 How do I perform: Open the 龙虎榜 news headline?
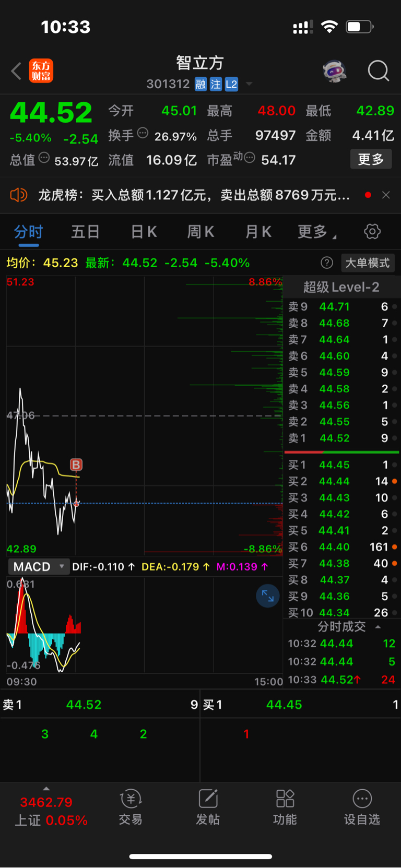(194, 195)
